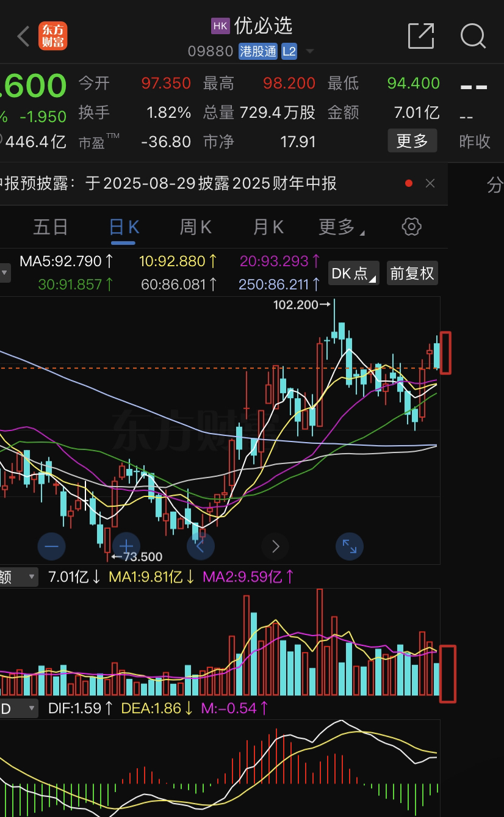Screen dimensions: 504x817
Task: Tap the back arrow icon
Action: 23,37
